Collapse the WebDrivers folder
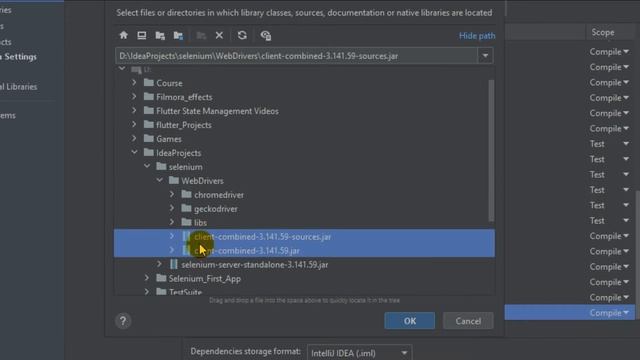640x360 pixels. point(159,180)
